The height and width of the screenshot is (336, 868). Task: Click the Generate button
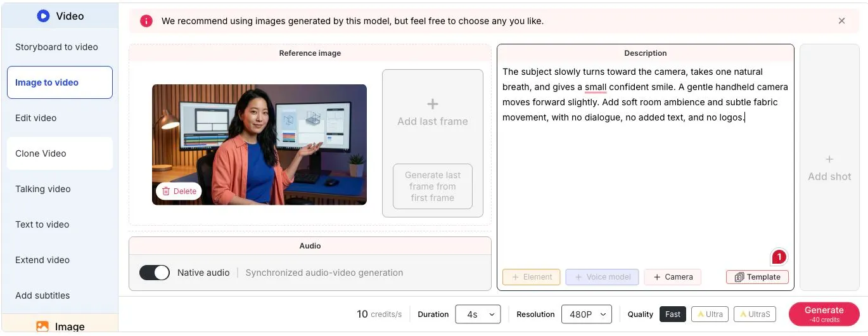[824, 314]
